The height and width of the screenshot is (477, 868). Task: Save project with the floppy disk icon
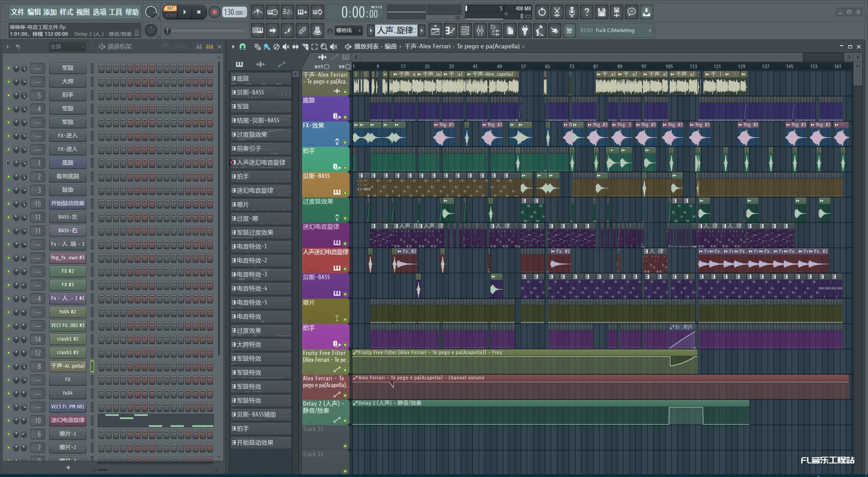(x=602, y=12)
